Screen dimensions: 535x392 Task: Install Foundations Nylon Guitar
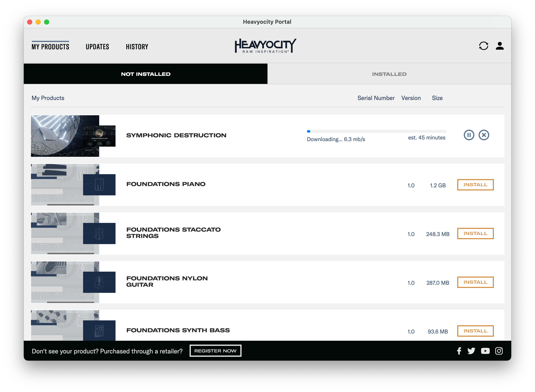475,282
